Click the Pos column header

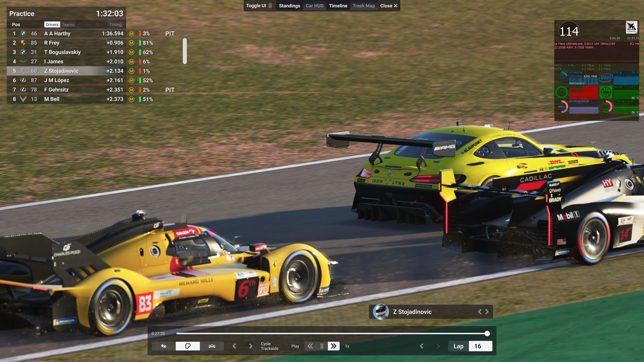point(16,24)
